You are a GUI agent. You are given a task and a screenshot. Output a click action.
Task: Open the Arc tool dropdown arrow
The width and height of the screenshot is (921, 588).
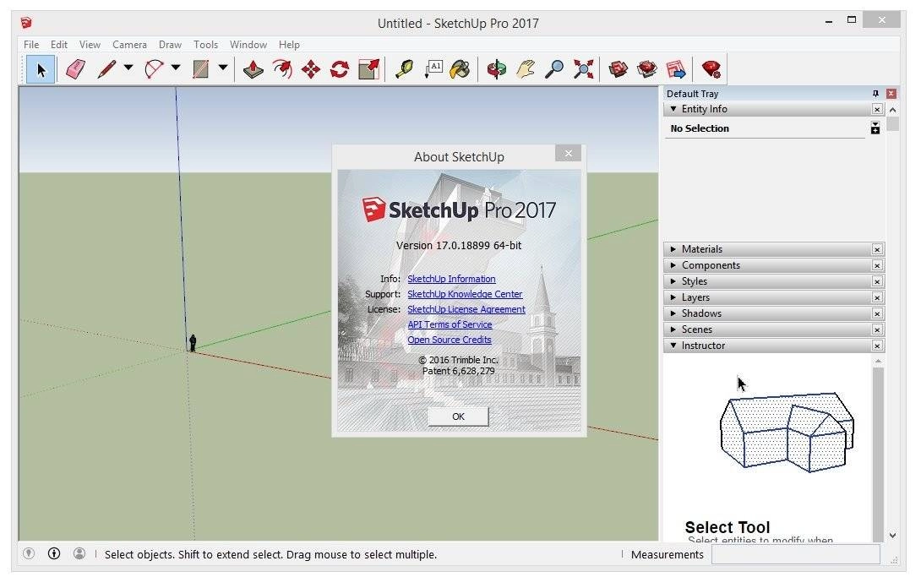[176, 68]
